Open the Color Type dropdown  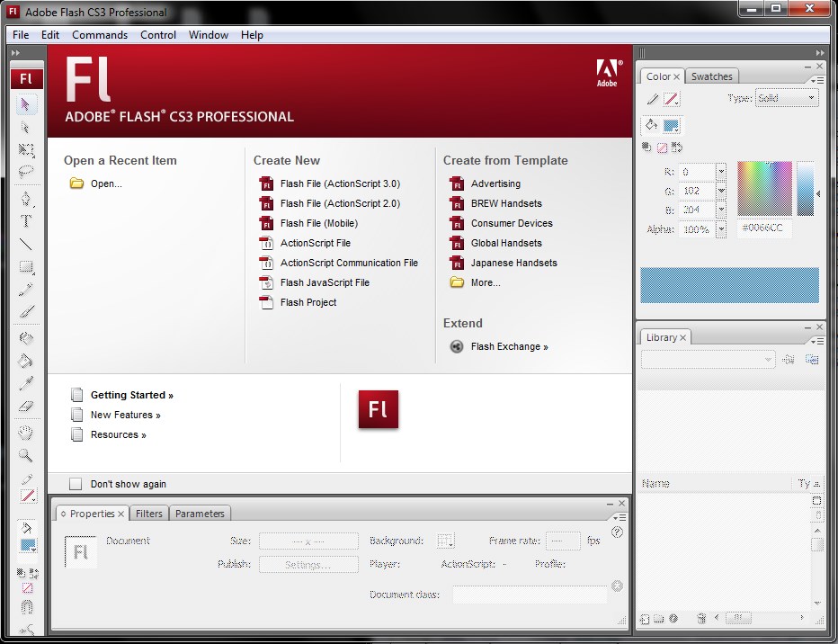(x=786, y=98)
